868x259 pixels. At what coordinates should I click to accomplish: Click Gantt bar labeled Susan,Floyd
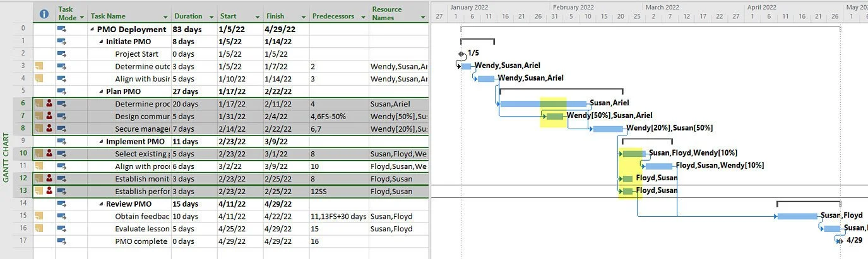[x=797, y=216]
